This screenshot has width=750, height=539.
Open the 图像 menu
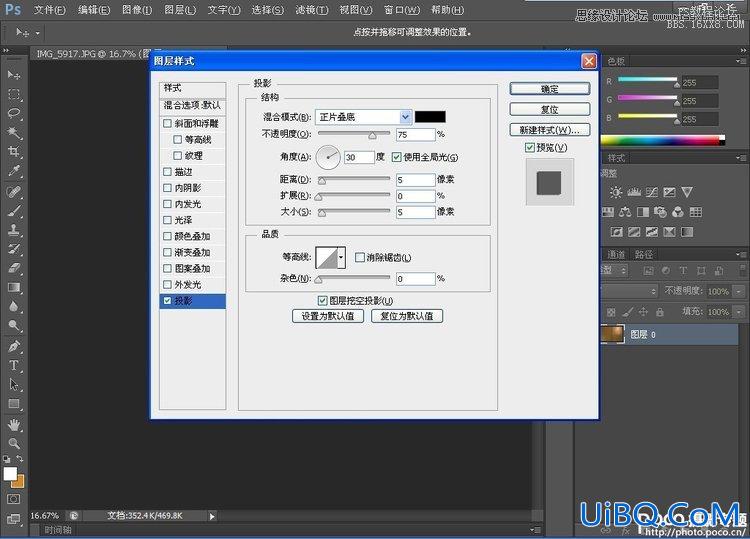click(137, 10)
